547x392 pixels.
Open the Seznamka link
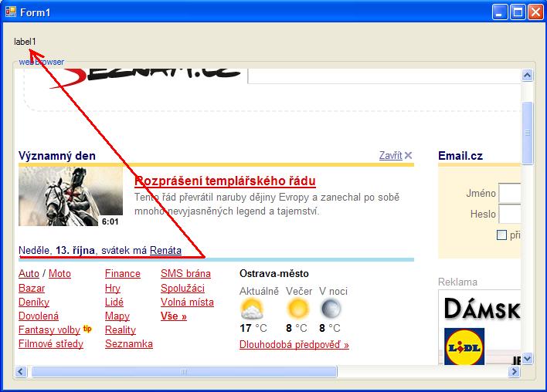pos(129,343)
